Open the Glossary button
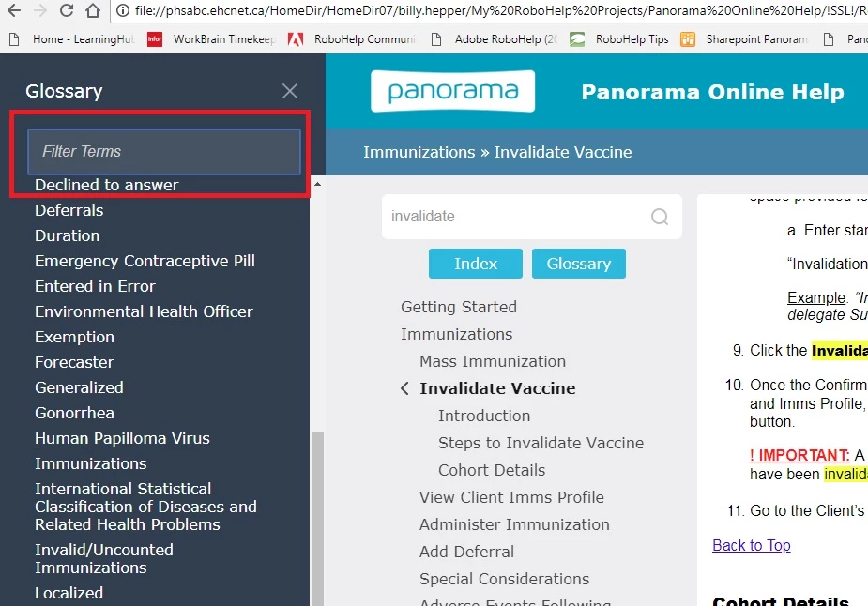 point(579,264)
